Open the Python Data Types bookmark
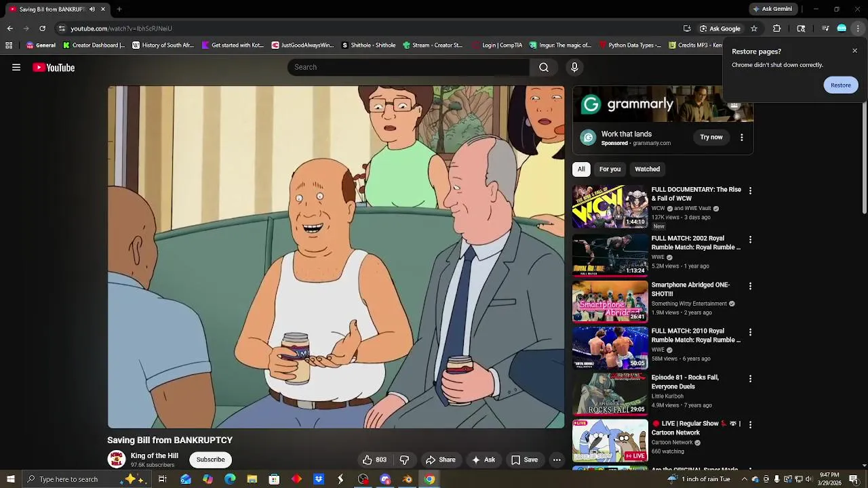Image resolution: width=868 pixels, height=488 pixels. point(630,45)
